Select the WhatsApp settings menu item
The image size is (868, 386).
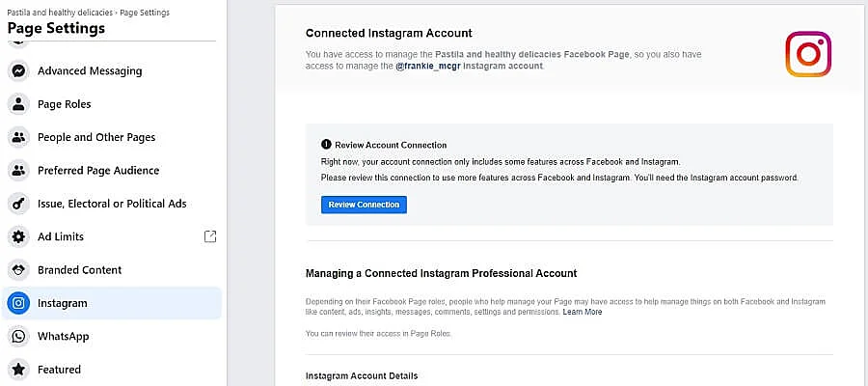64,336
